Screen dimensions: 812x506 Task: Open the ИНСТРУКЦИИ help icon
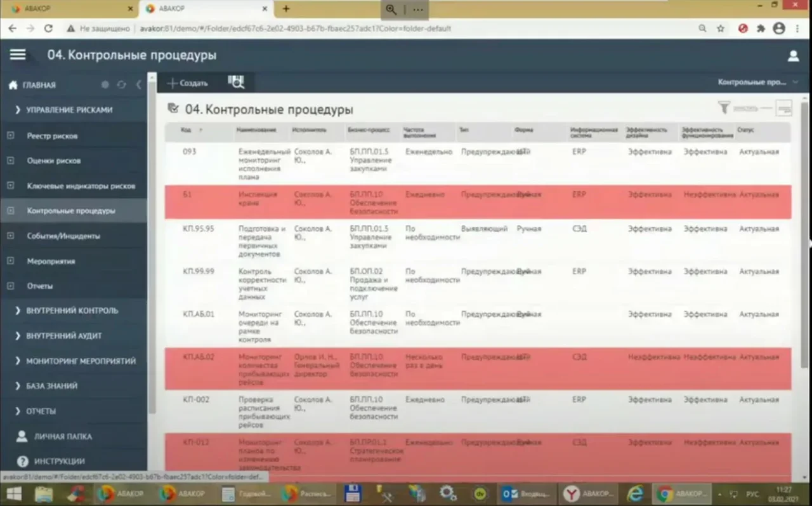coord(23,462)
